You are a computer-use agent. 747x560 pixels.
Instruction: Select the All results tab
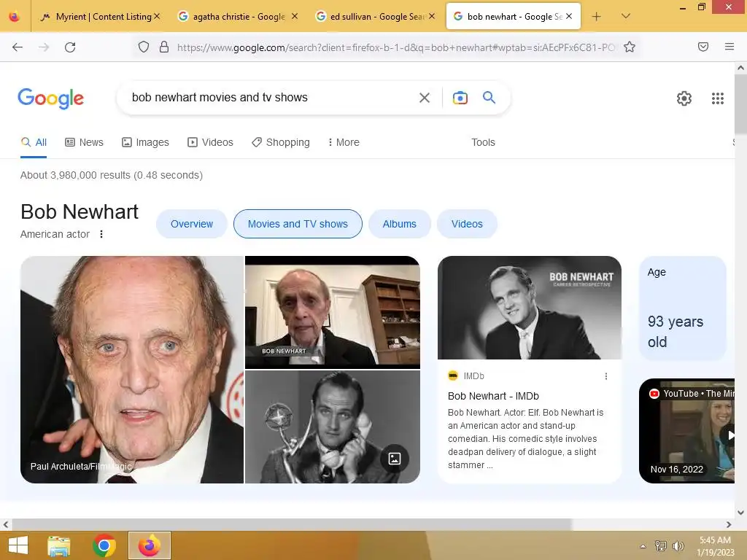coord(34,142)
